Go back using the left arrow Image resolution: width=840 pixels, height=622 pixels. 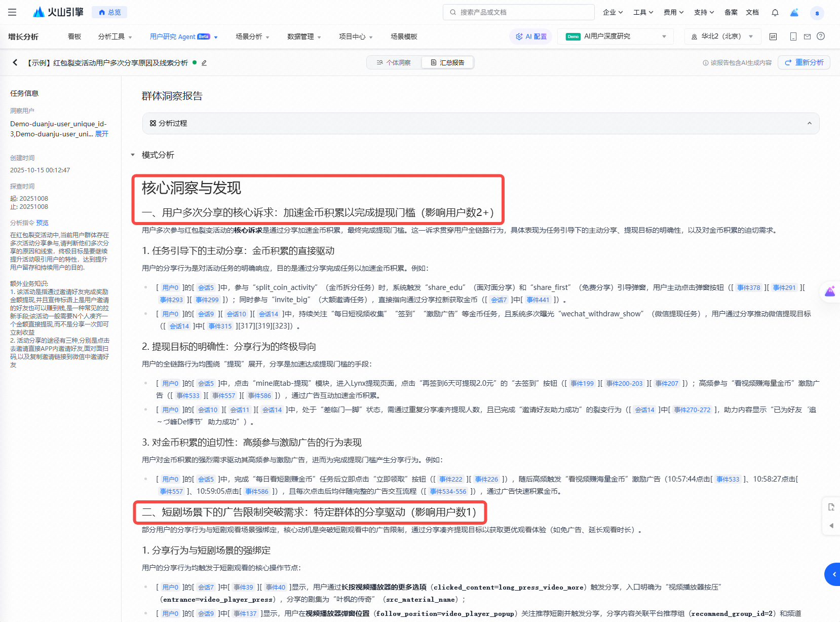[x=15, y=62]
